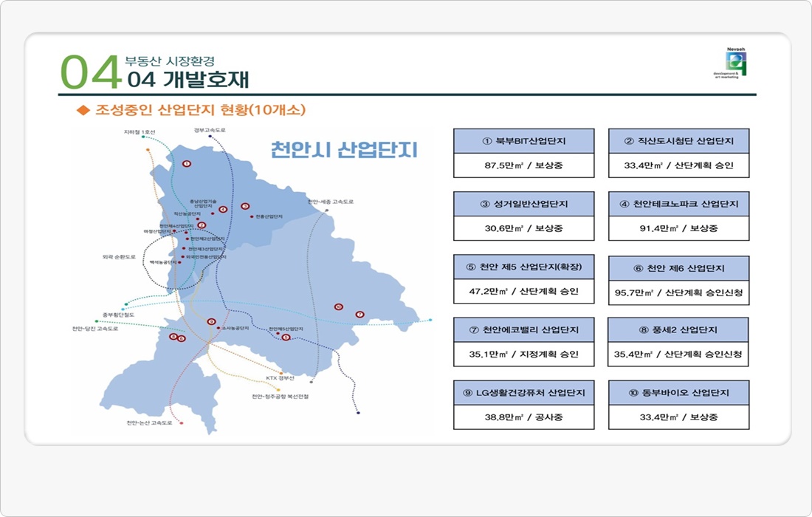The width and height of the screenshot is (812, 517).
Task: Select the 30.6만㎡ / 보상중 cell
Action: tap(523, 228)
